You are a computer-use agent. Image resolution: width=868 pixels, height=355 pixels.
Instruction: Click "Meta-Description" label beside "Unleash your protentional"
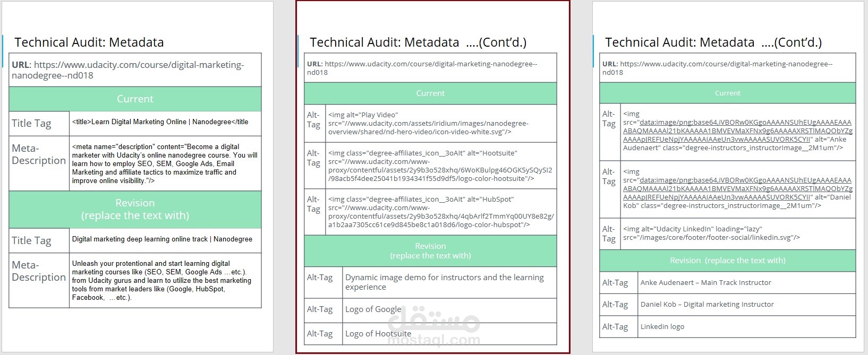coord(39,271)
